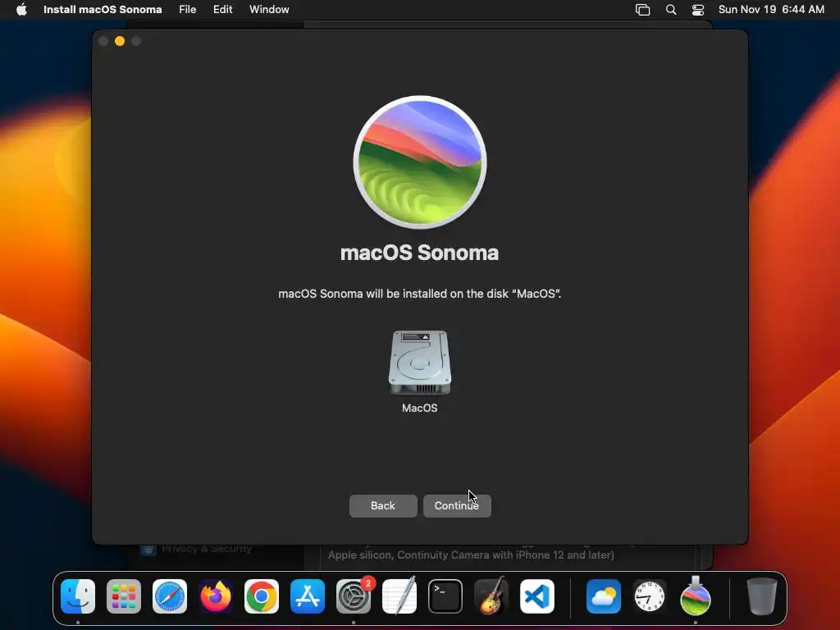Click the macOS Sonoma logo image
This screenshot has height=630, width=840.
click(420, 162)
